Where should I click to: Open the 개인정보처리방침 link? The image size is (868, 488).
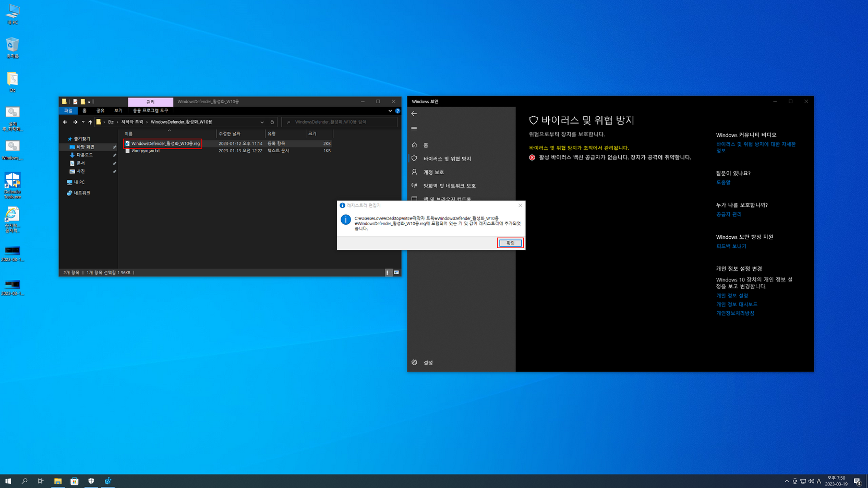point(735,313)
